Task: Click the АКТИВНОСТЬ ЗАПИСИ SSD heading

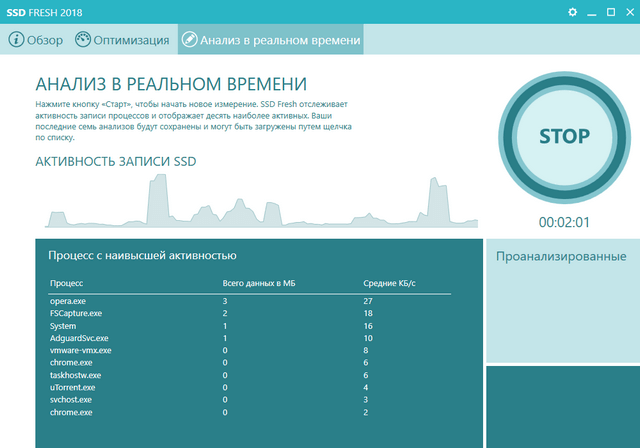Action: point(116,162)
